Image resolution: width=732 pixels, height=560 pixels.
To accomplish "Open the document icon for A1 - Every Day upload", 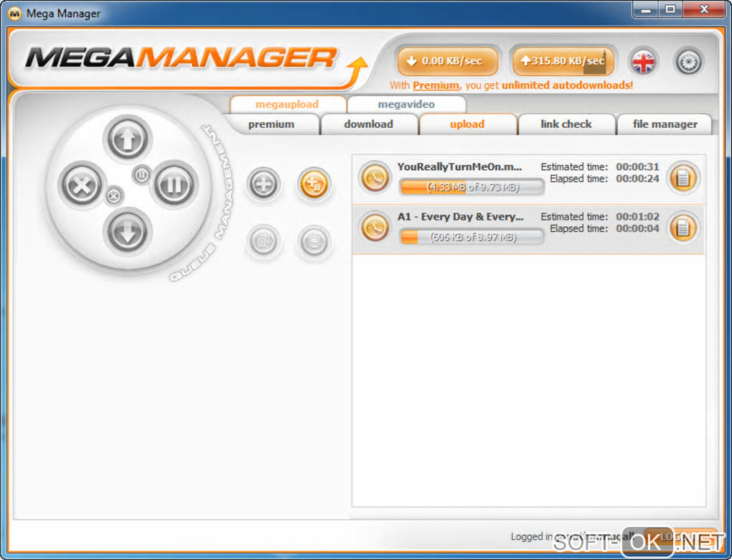I will pos(683,228).
